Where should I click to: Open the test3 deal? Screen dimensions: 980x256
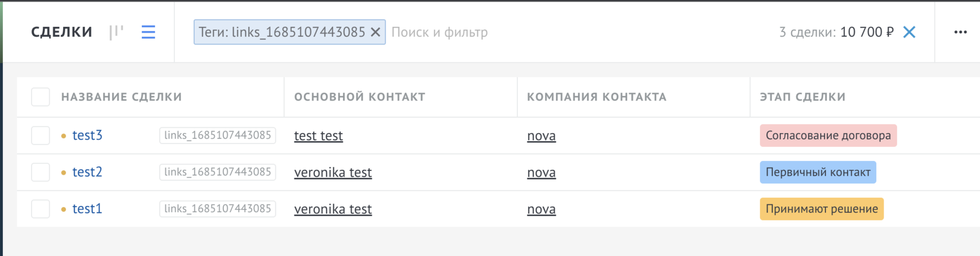87,135
